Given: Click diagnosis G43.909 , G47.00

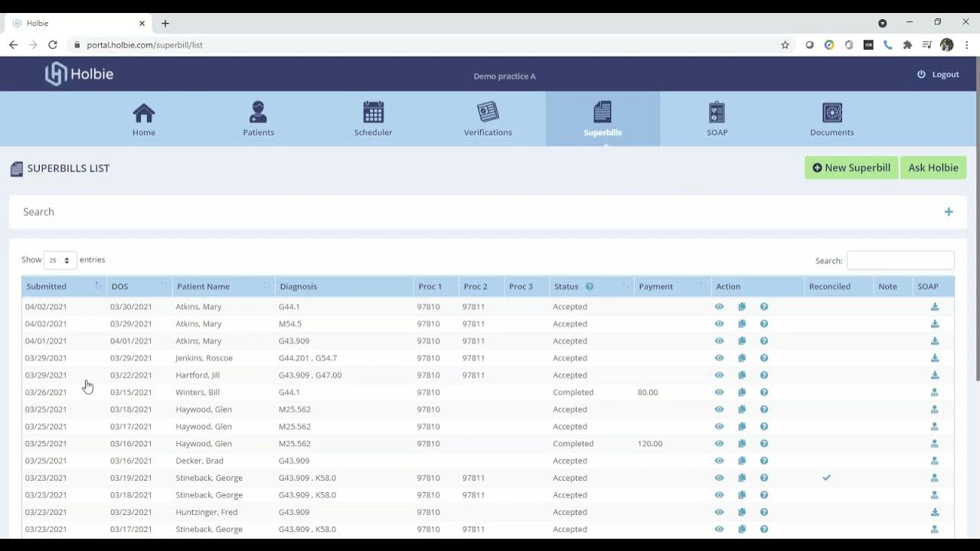Looking at the screenshot, I should click(x=310, y=375).
